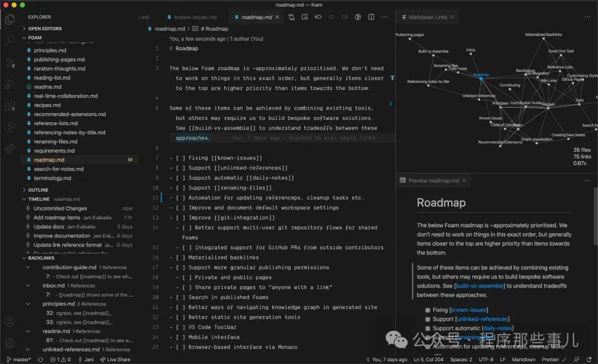598x364 pixels.
Task: Collapse contribution-guide.md backlinks entry
Action: [x=28, y=268]
